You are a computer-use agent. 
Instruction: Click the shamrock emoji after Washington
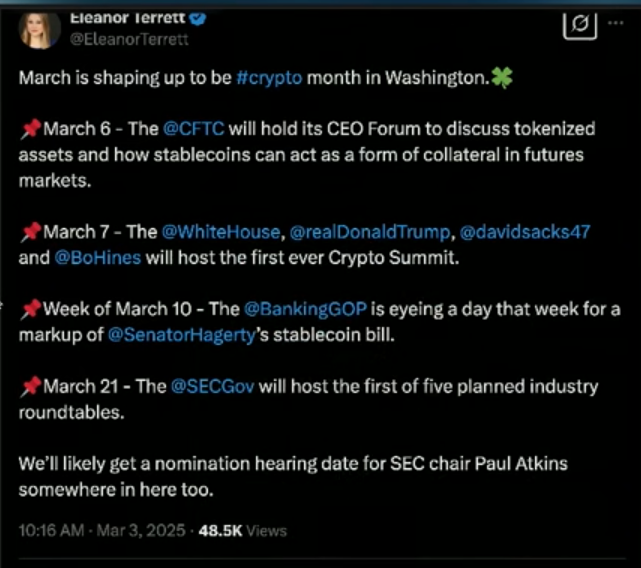click(502, 79)
